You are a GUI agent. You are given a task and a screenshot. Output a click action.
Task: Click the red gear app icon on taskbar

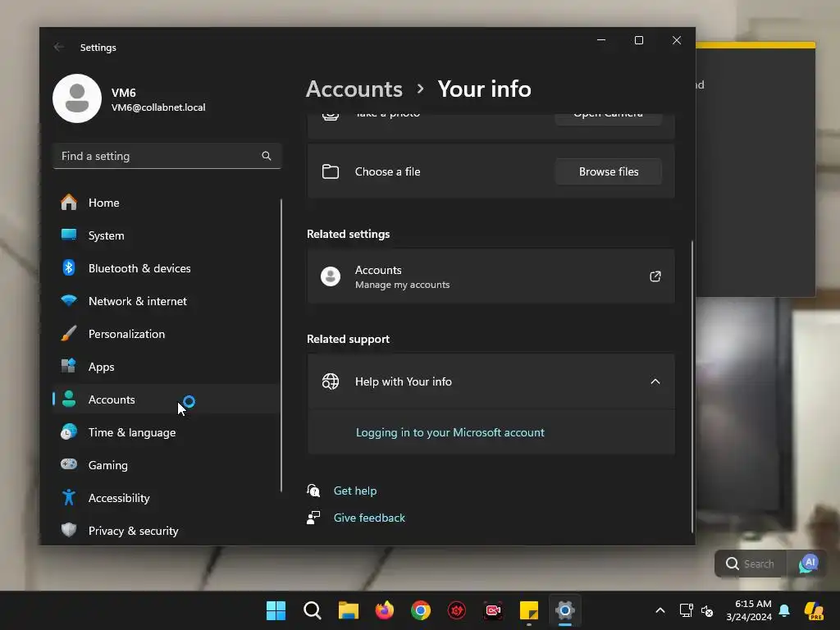457,610
